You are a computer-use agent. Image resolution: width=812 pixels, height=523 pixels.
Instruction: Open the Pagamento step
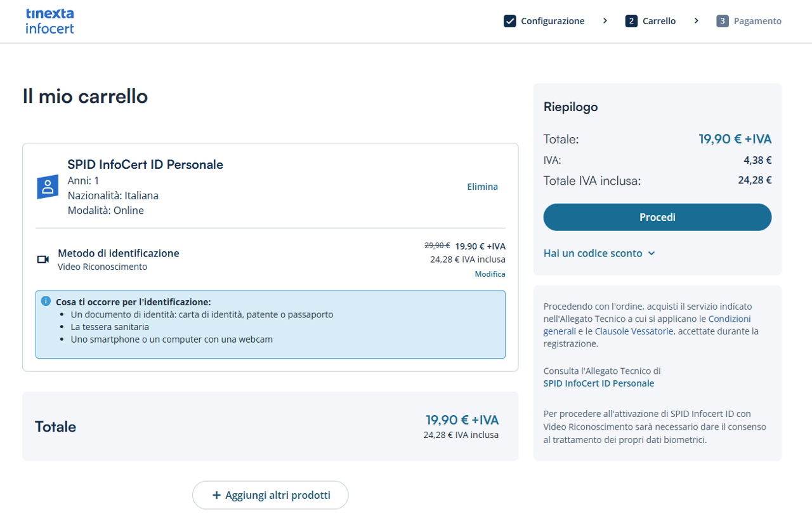click(757, 21)
